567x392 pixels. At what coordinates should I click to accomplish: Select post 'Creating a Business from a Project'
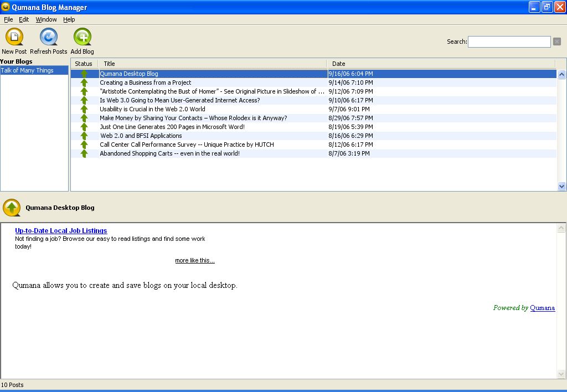146,82
